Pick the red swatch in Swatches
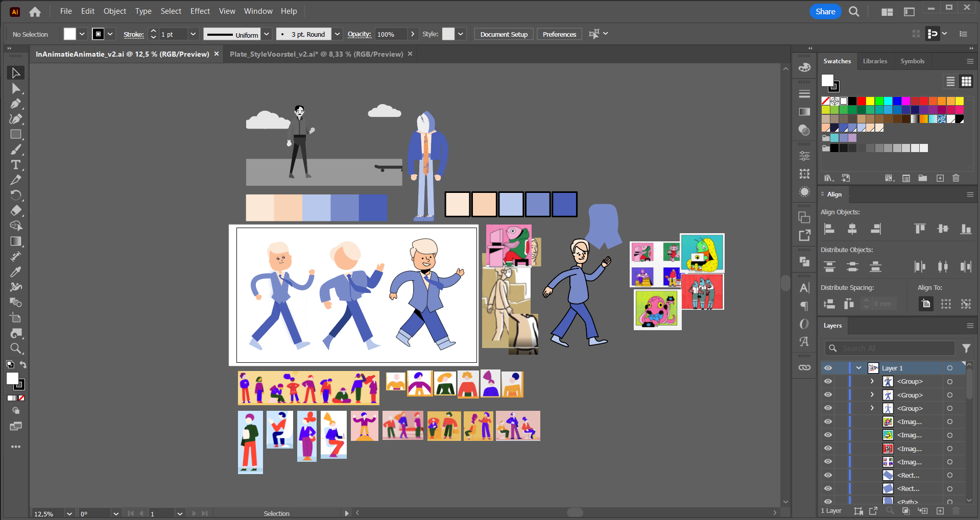Screen dimensions: 980x520 pos(862,101)
